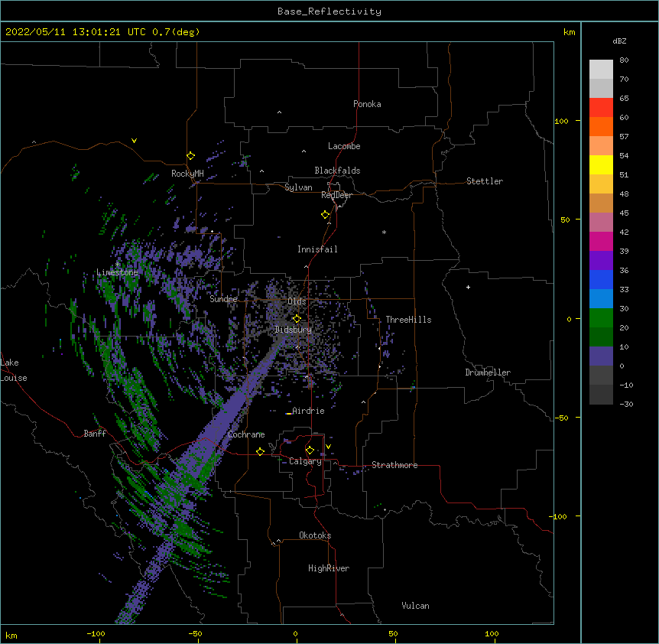Click the purple 39-36 dBZ legend swatch
Image resolution: width=659 pixels, height=644 pixels.
601,260
